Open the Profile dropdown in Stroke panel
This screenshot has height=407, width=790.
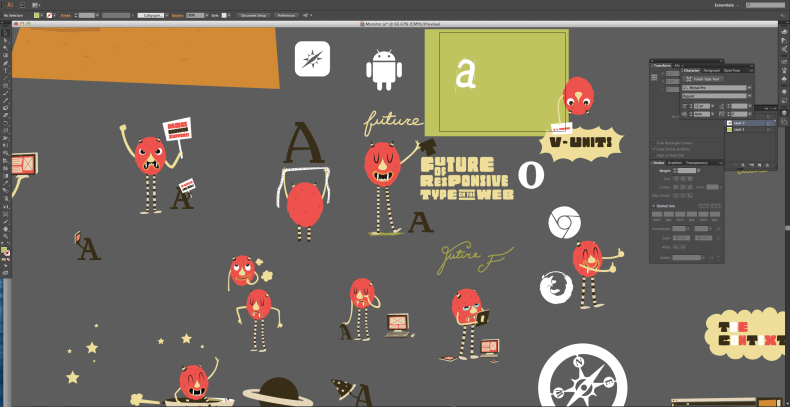[703, 257]
